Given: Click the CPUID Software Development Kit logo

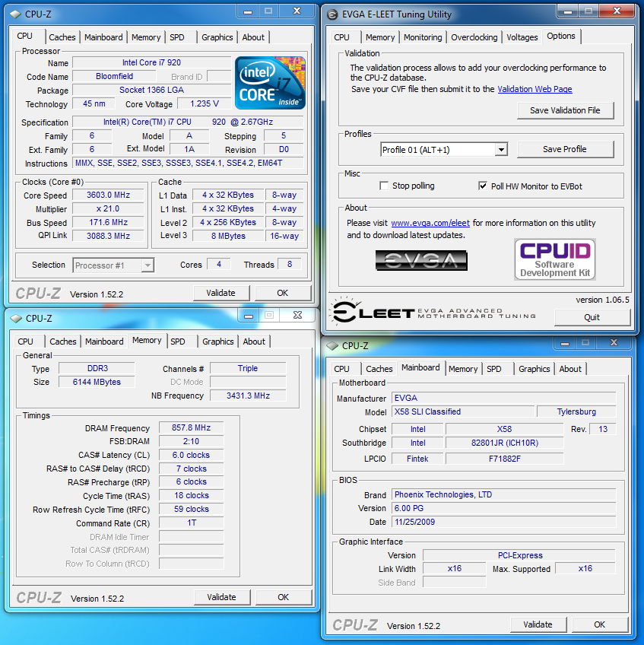Looking at the screenshot, I should 554,259.
